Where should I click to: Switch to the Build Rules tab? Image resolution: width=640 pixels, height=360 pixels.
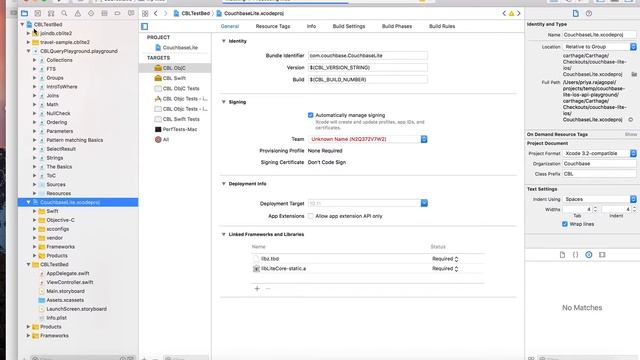coord(442,26)
